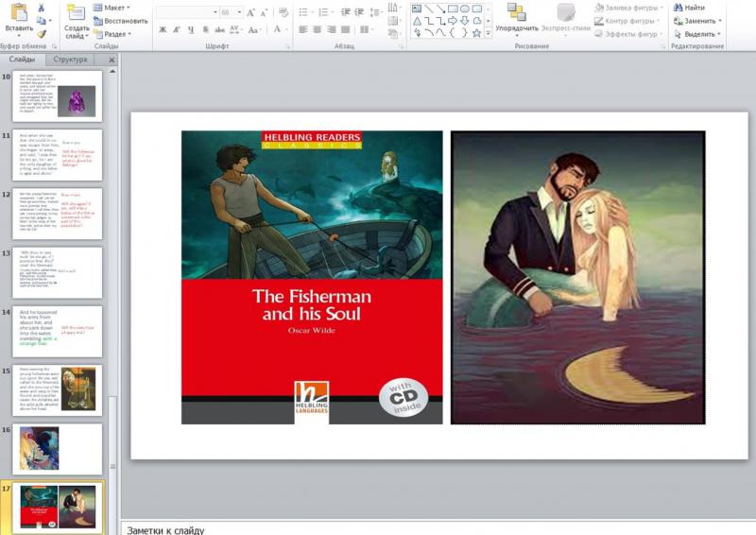The image size is (756, 535).
Task: Click Заметки к слайду notes field
Action: tap(438, 529)
